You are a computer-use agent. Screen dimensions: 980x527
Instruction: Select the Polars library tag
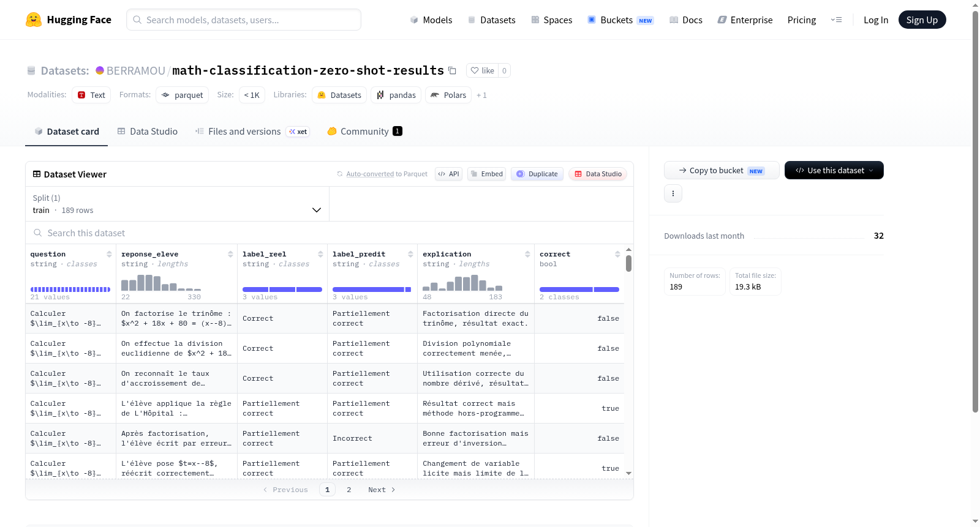click(x=448, y=95)
